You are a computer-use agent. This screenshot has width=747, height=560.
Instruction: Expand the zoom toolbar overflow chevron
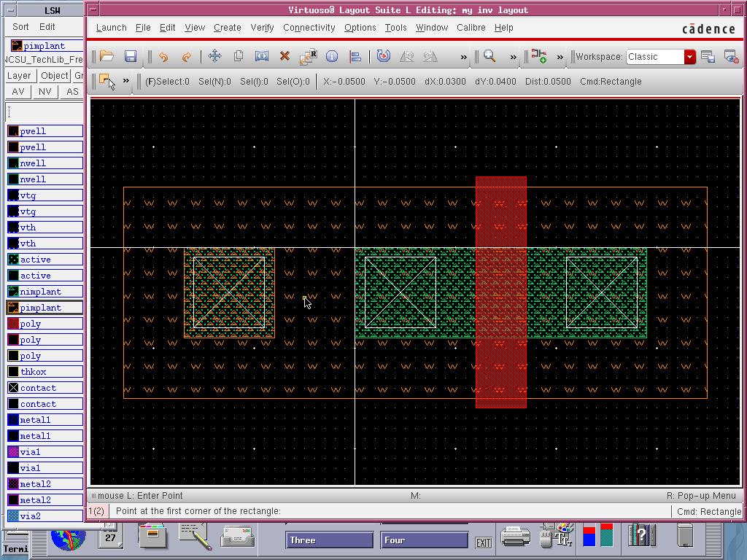[513, 57]
